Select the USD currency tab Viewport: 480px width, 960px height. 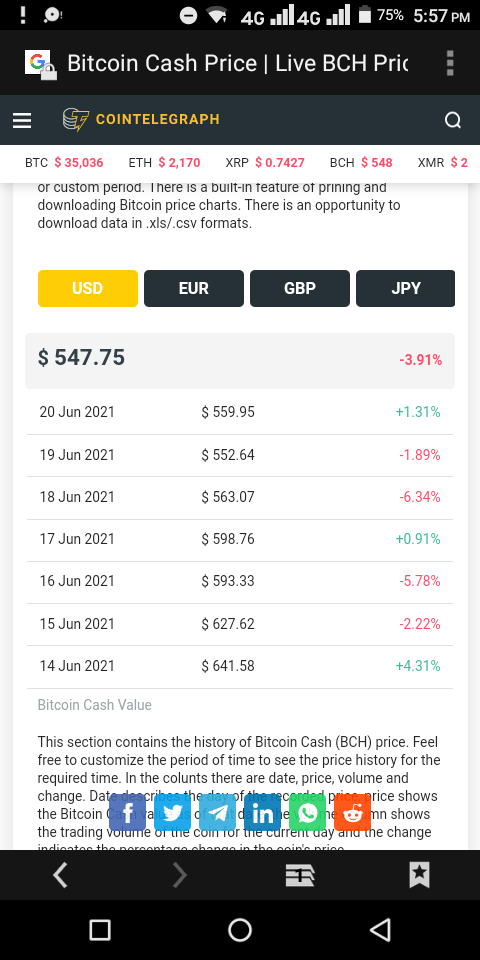click(x=88, y=288)
